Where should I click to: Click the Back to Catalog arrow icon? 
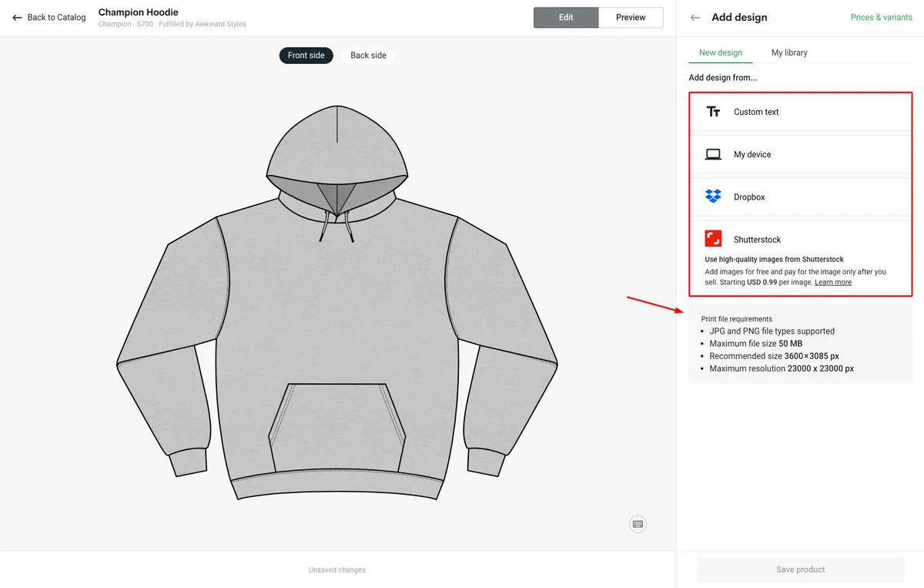pyautogui.click(x=17, y=18)
